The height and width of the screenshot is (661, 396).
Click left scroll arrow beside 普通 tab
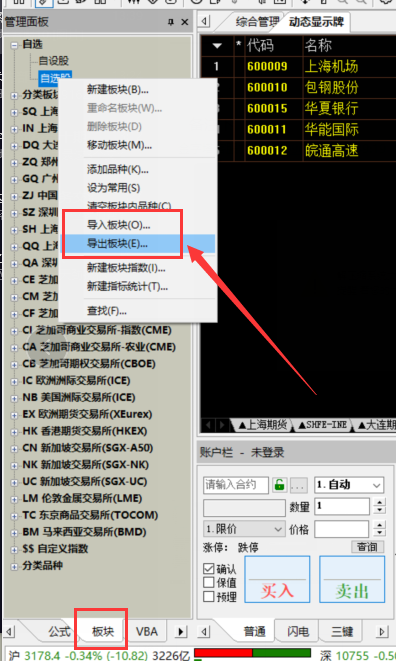[205, 631]
